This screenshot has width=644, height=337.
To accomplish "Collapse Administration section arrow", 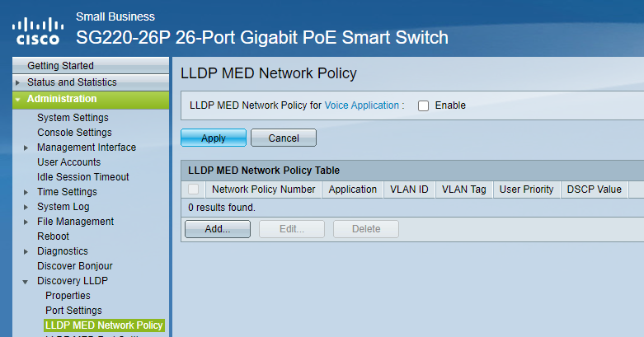I will 17,100.
